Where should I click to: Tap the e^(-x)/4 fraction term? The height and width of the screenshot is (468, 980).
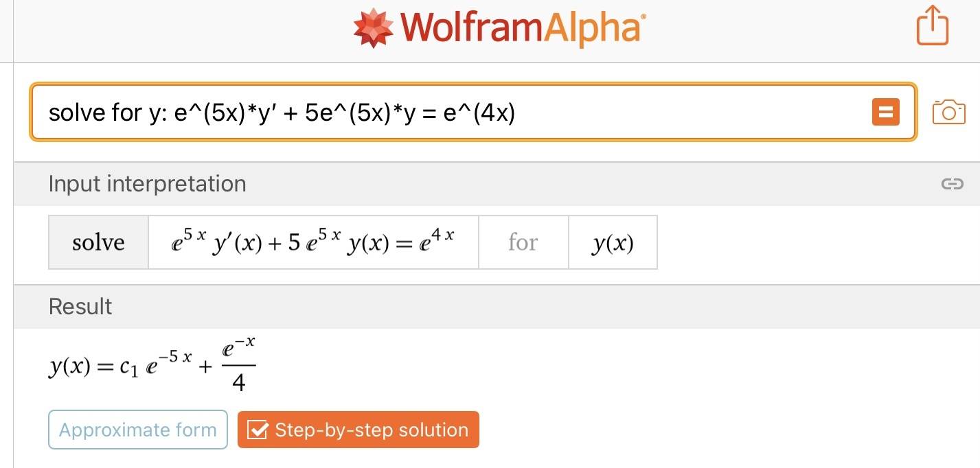click(238, 366)
